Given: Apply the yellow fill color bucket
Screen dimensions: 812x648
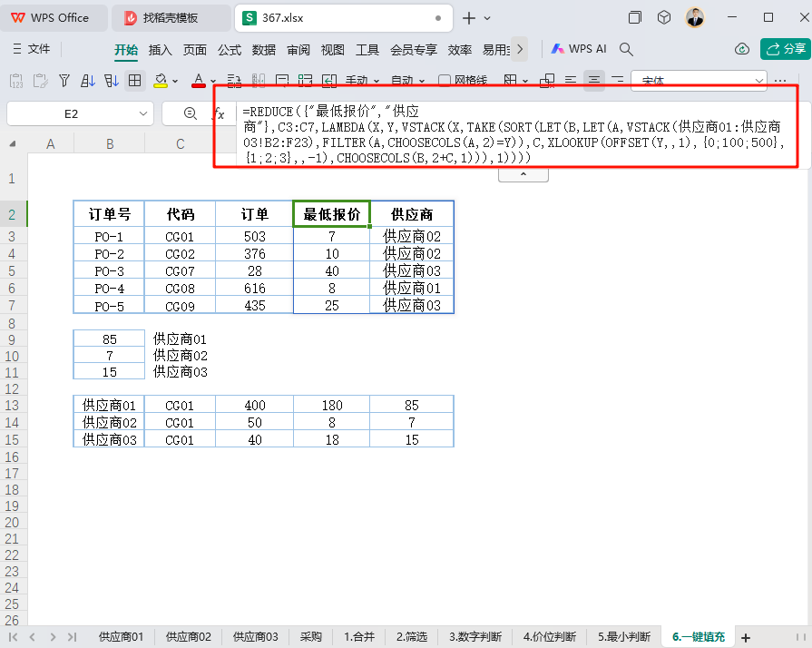Looking at the screenshot, I should point(161,81).
